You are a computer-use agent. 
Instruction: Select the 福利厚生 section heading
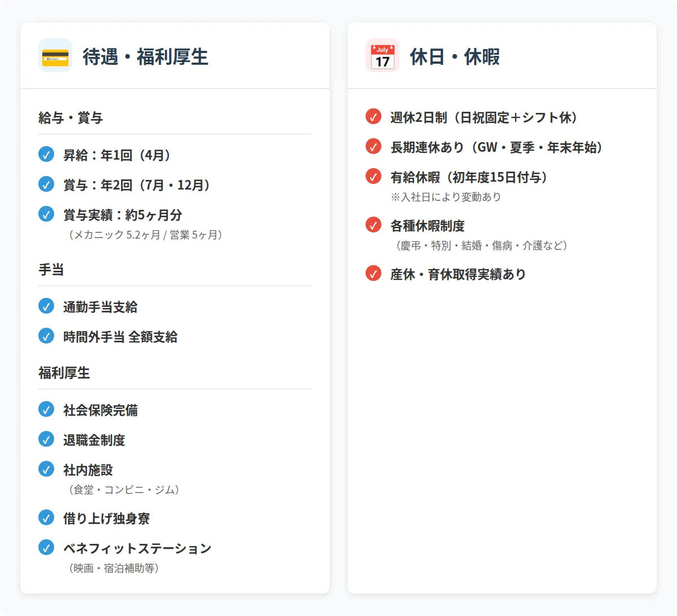pos(64,373)
